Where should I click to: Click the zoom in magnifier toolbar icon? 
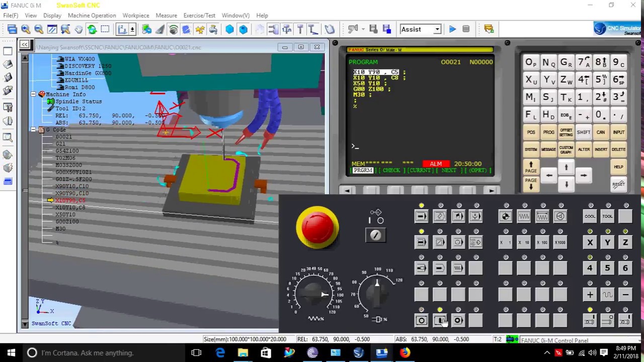[x=26, y=29]
